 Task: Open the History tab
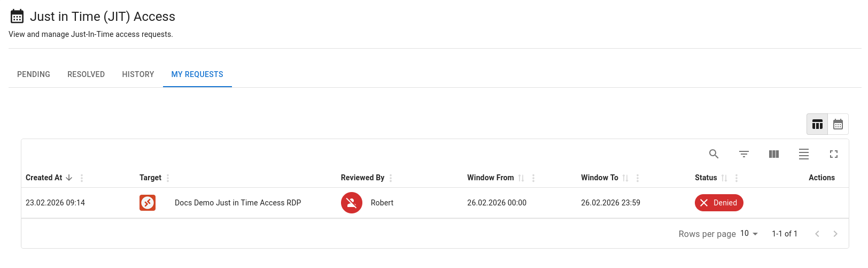pyautogui.click(x=138, y=74)
